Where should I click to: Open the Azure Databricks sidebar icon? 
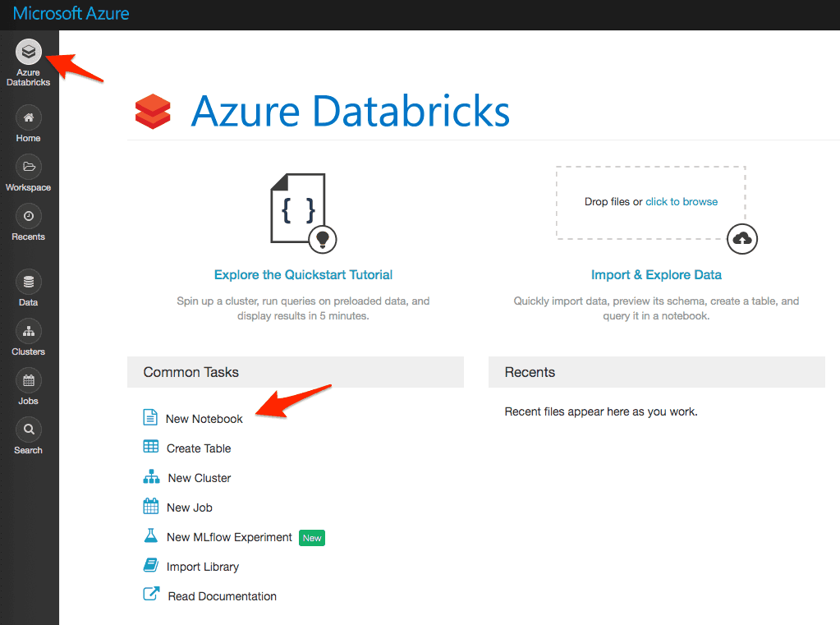[29, 51]
